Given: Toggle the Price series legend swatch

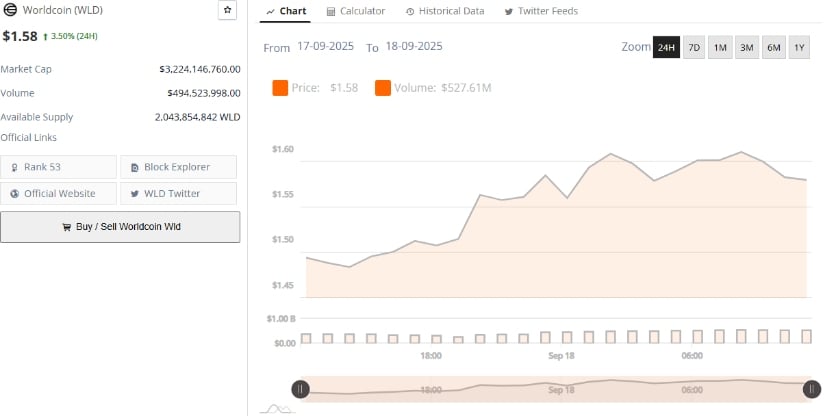Looking at the screenshot, I should click(280, 88).
